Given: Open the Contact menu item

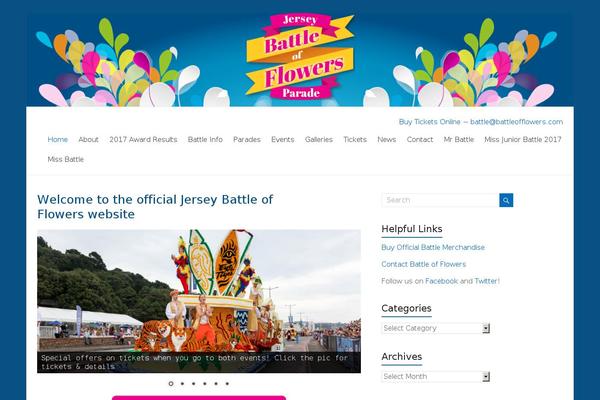Looking at the screenshot, I should [x=420, y=139].
